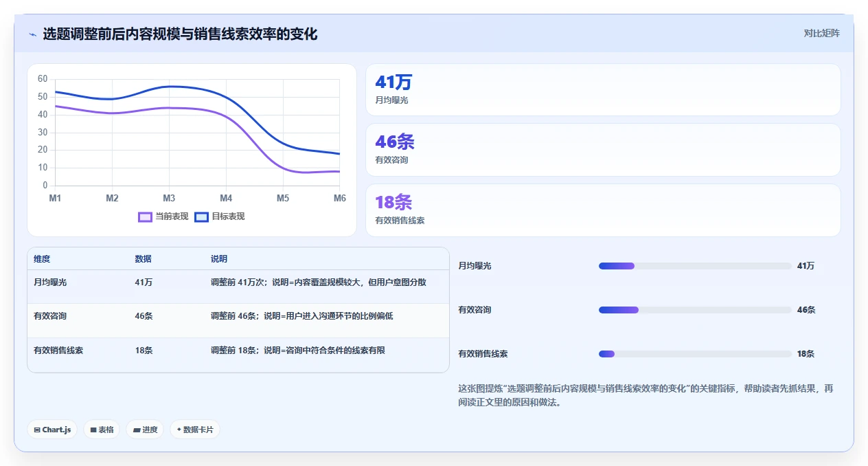Screen dimensions: 868x466
Task: Click the 46条 value in the table
Action: click(144, 316)
